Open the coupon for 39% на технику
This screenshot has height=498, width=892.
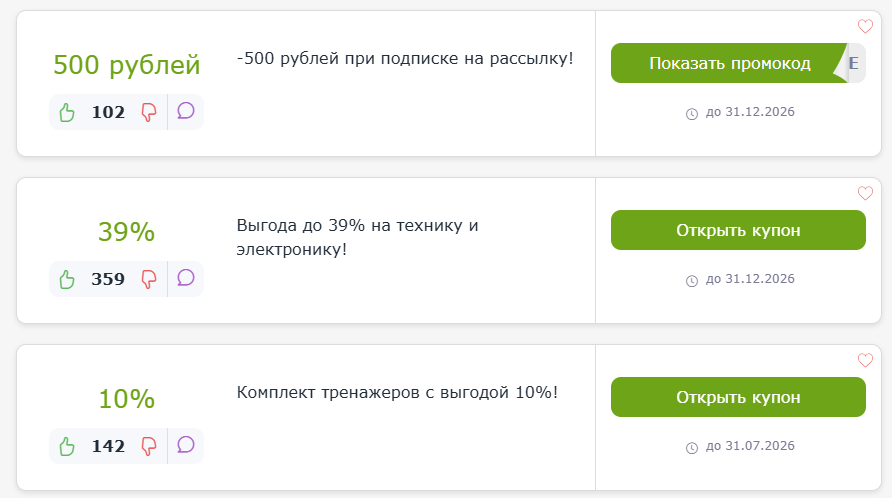(738, 230)
